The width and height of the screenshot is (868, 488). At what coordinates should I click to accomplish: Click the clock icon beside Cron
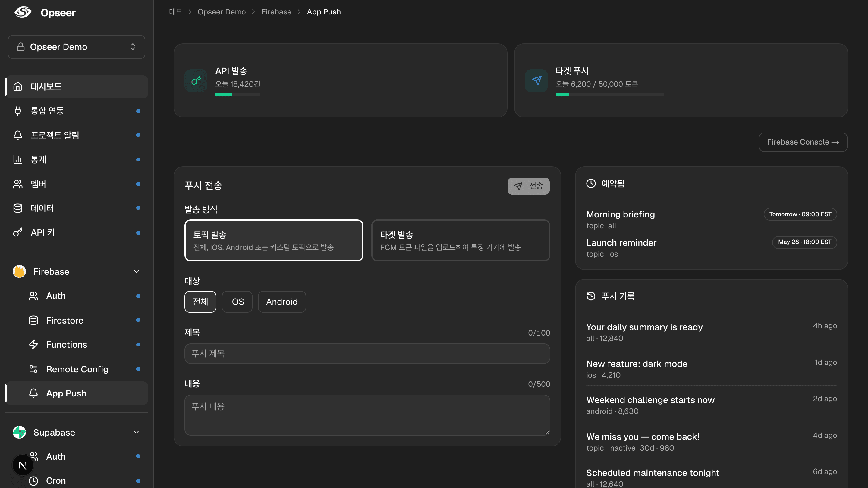coord(33,481)
